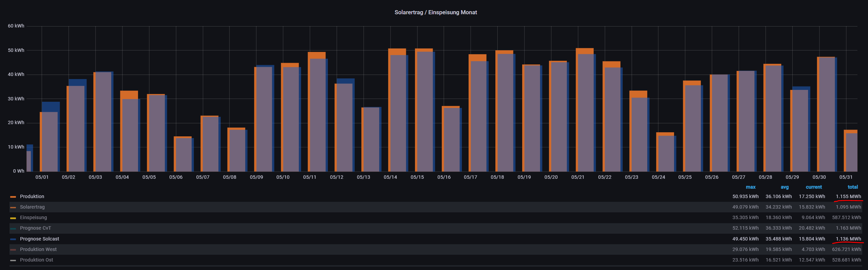The width and height of the screenshot is (868, 270).
Task: Show the Produktion Ost series label
Action: point(36,260)
